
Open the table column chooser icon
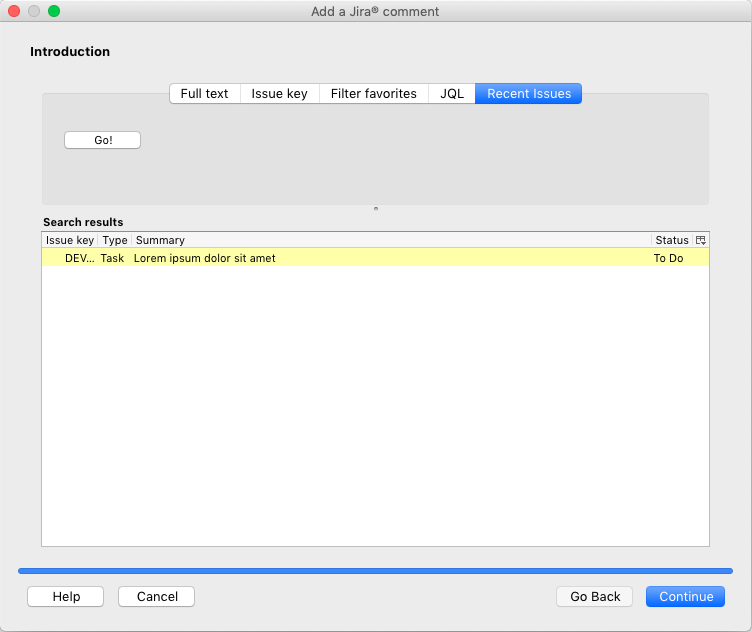(701, 240)
